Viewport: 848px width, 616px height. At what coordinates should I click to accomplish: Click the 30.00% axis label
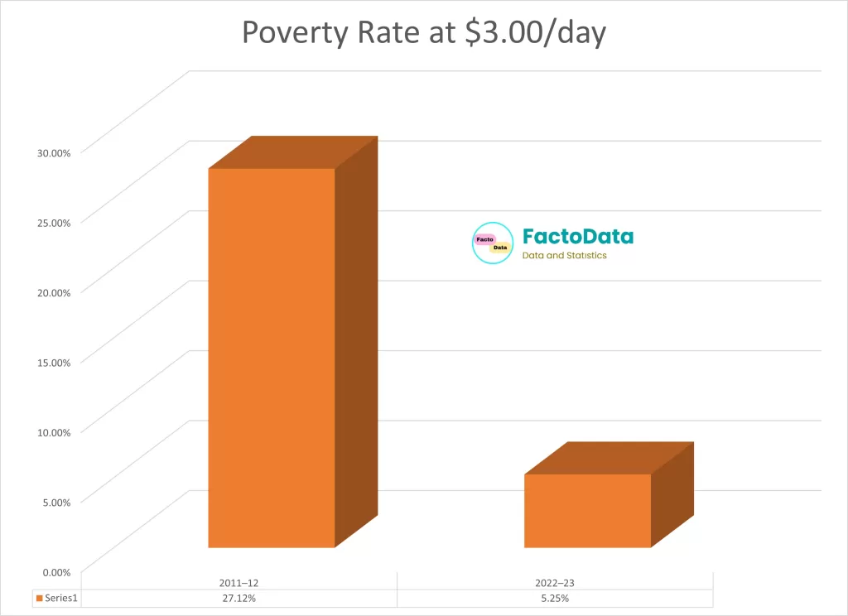tap(51, 152)
